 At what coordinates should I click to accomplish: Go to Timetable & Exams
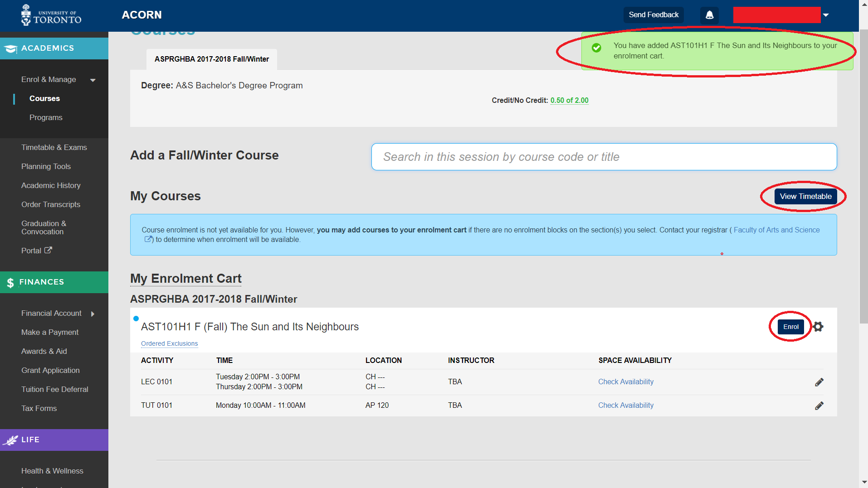54,147
